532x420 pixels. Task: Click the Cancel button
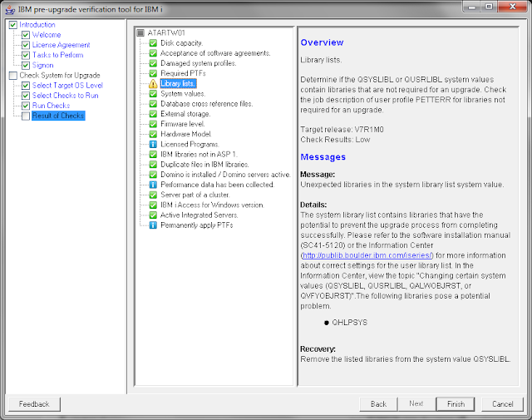tap(502, 404)
